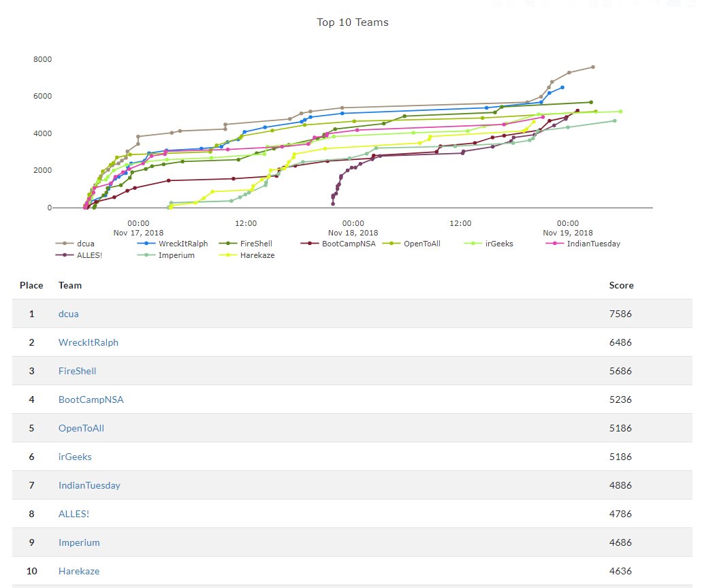The image size is (702, 588).
Task: Click the 2000 y-axis label
Action: point(42,171)
